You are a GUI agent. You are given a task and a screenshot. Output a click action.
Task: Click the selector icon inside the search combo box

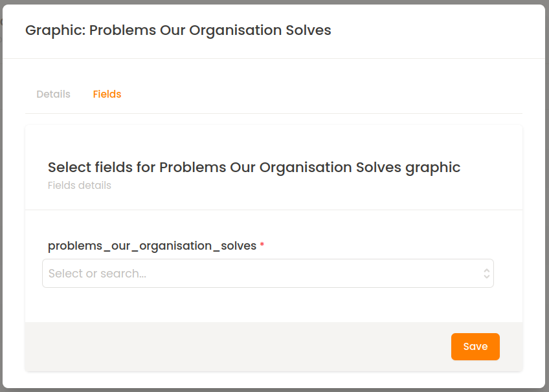pyautogui.click(x=486, y=273)
